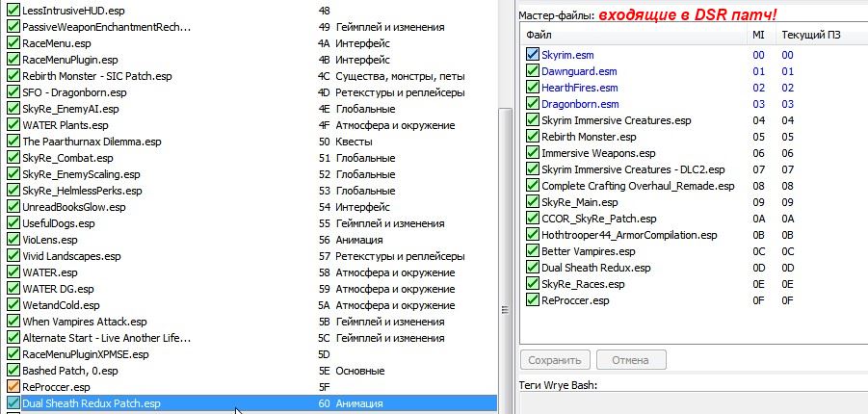
Task: Toggle Dawnguard.esm master checkbox
Action: (x=532, y=71)
